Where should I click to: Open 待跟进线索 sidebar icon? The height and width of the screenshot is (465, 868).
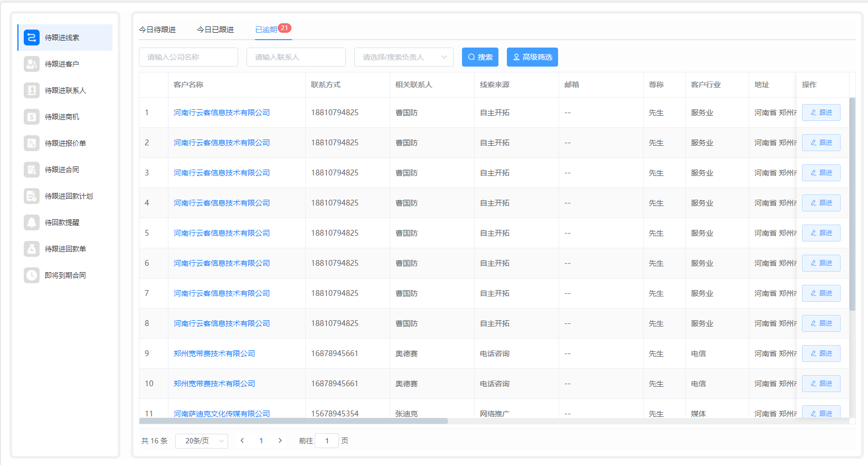[32, 38]
